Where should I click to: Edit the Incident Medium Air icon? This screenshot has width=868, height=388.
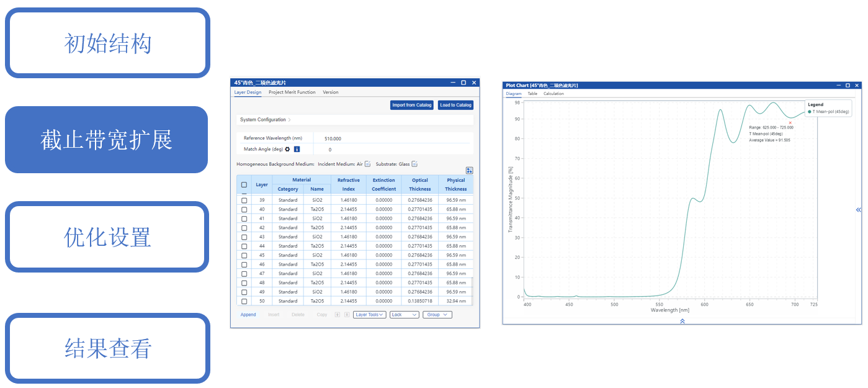367,164
